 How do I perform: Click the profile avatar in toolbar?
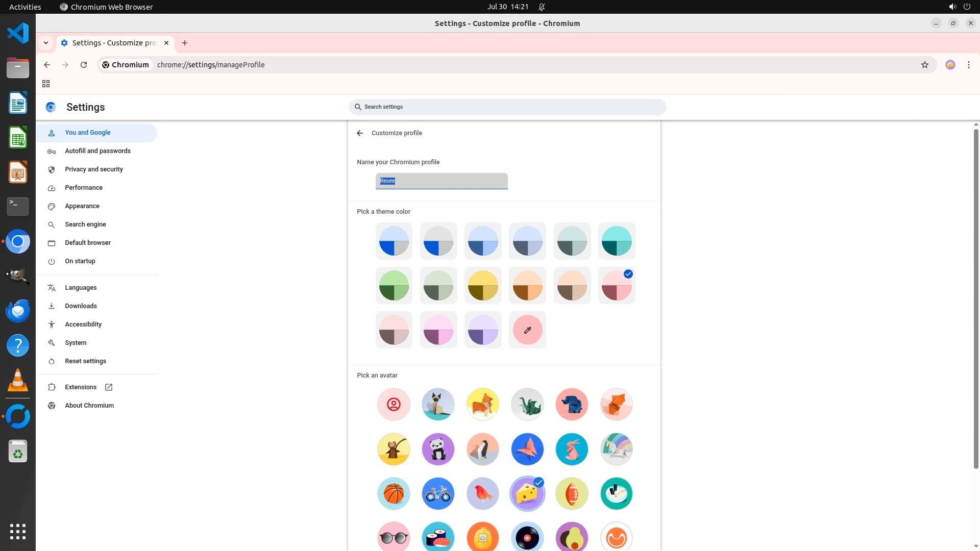coord(950,65)
